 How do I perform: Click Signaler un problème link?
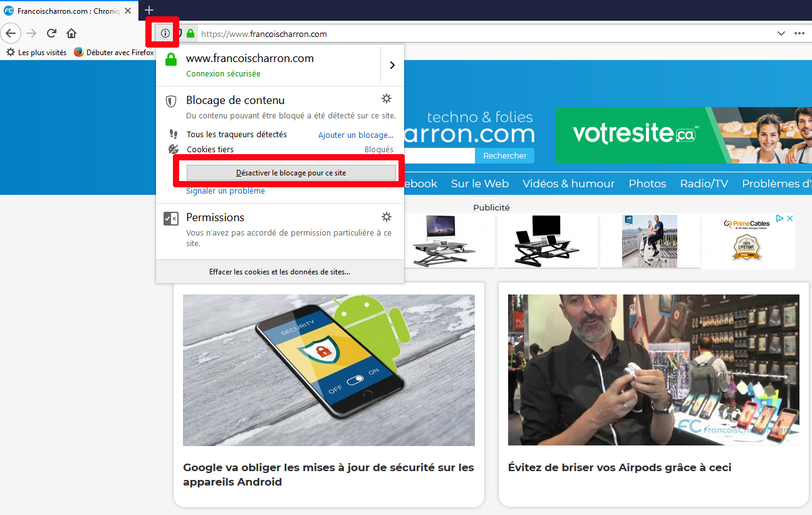tap(226, 190)
